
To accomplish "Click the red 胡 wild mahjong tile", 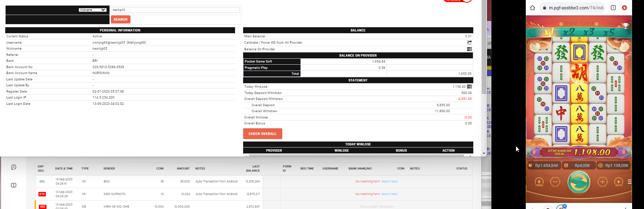I will tap(579, 73).
